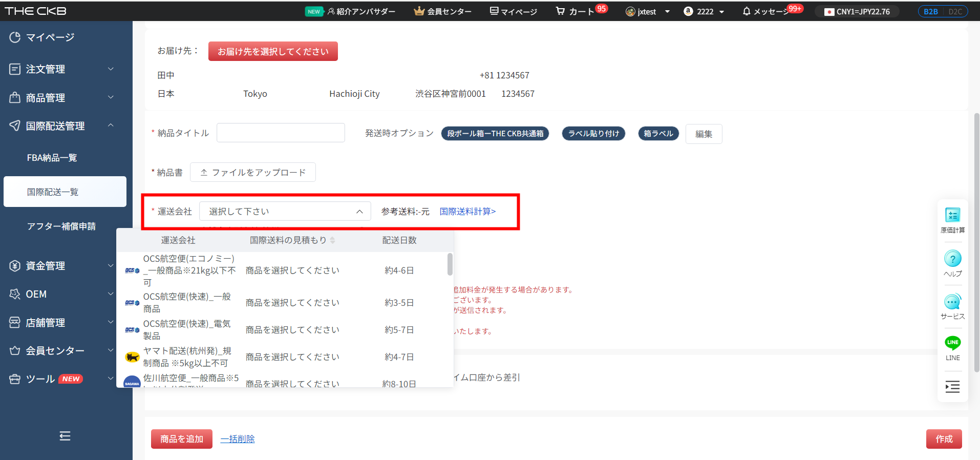Click 国際配送管理 paper plane icon
Image resolution: width=980 pixels, height=460 pixels.
(x=15, y=126)
